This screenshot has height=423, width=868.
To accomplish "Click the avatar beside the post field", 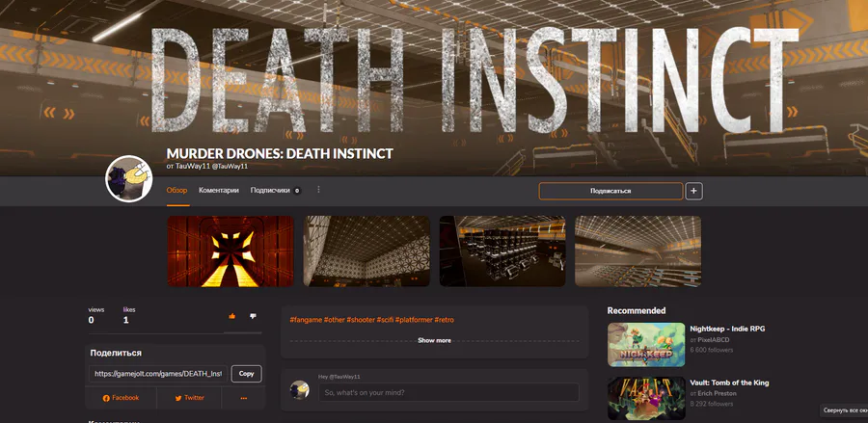I will (x=300, y=390).
